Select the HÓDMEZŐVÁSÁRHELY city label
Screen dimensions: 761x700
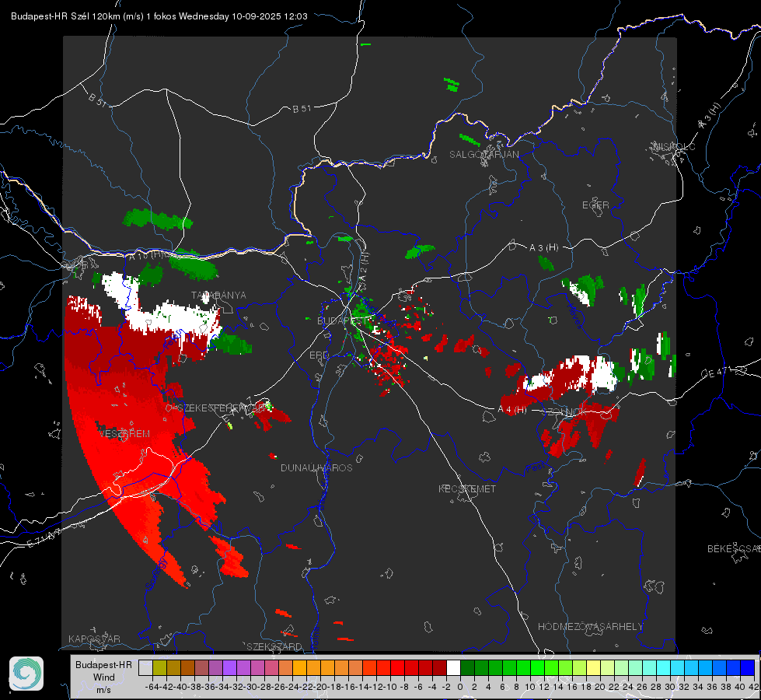point(590,627)
